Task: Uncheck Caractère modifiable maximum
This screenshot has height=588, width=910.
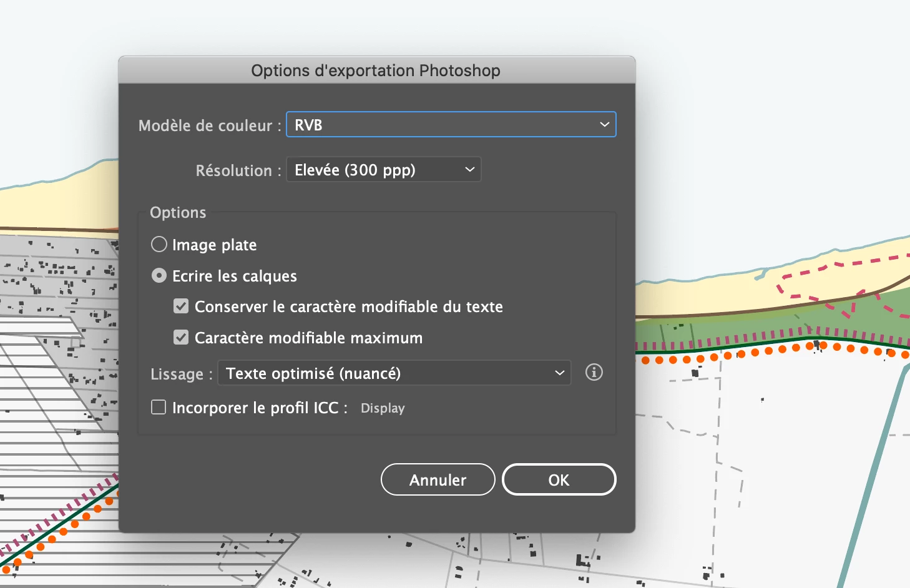Action: tap(181, 337)
